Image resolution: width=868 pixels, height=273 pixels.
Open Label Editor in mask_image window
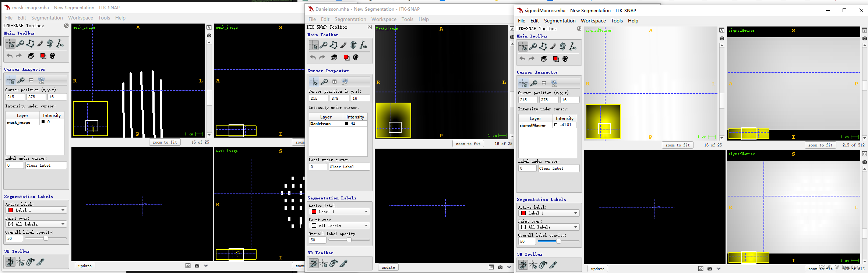click(43, 56)
